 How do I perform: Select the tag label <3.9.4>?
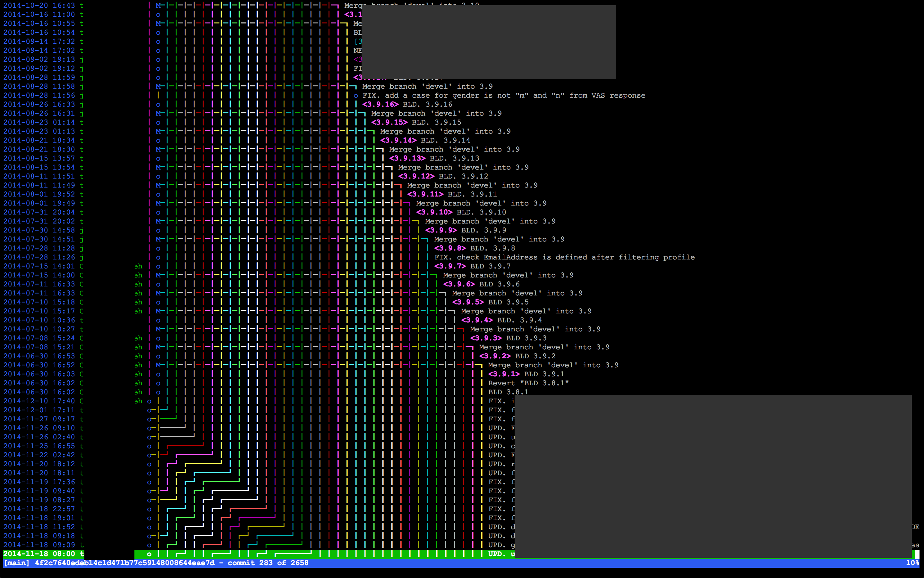tap(477, 320)
